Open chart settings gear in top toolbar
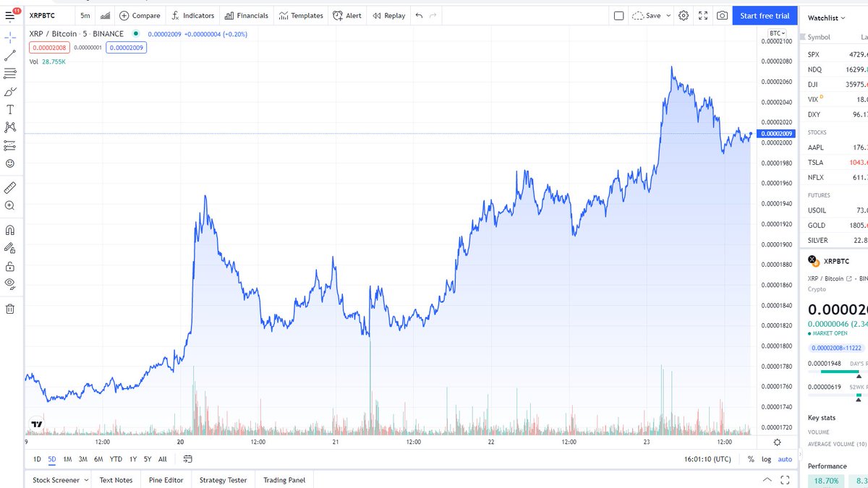Image resolution: width=868 pixels, height=488 pixels. [684, 15]
